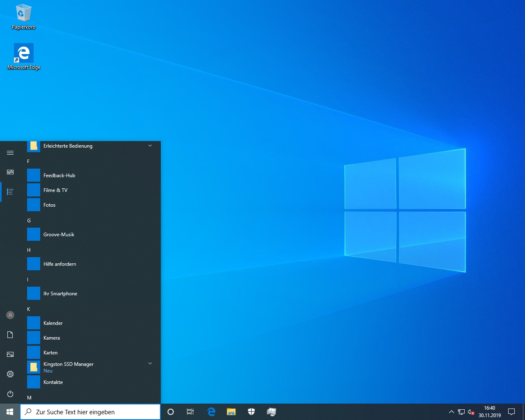Open Documents from Start menu sidebar

pos(10,335)
